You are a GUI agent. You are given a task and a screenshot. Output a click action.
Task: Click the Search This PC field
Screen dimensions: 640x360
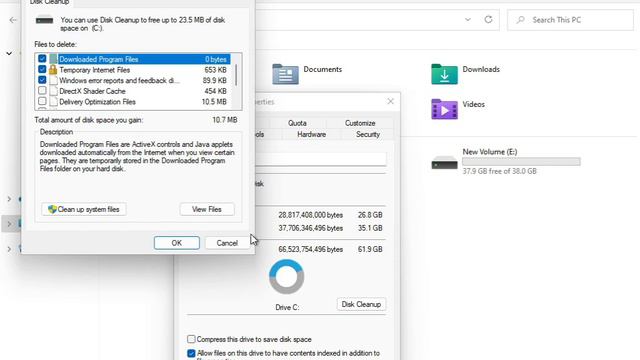click(x=570, y=20)
